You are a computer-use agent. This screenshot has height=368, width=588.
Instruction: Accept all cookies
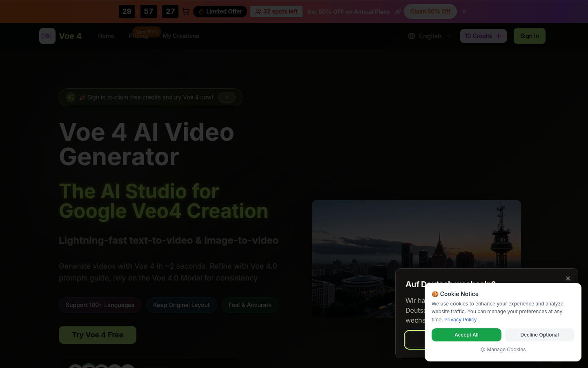(x=466, y=335)
